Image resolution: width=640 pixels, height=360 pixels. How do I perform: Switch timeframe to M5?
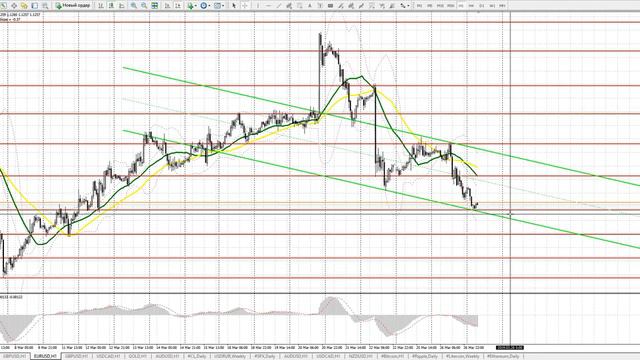pyautogui.click(x=430, y=6)
